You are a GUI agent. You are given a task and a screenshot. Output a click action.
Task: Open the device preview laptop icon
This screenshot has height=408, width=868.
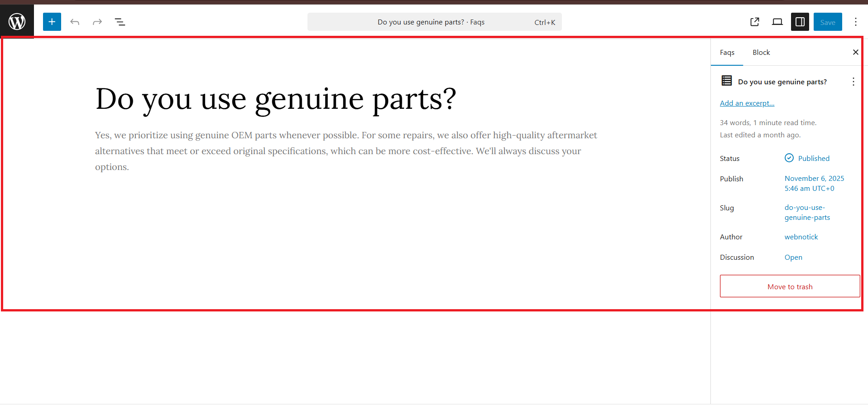(x=777, y=22)
